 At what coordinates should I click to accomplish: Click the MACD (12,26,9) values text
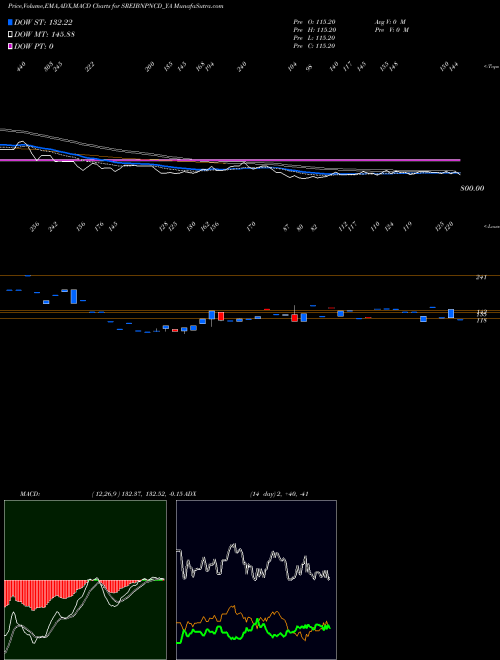(x=138, y=494)
